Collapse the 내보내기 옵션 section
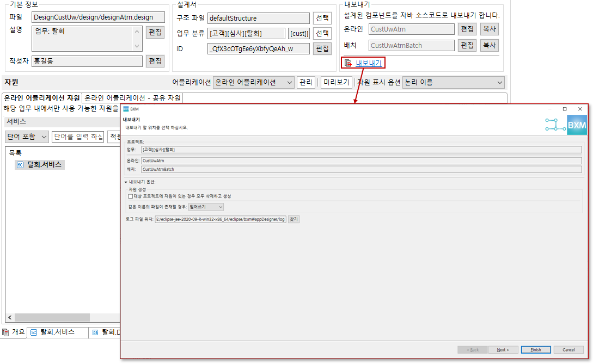This screenshot has width=593, height=364. point(126,182)
